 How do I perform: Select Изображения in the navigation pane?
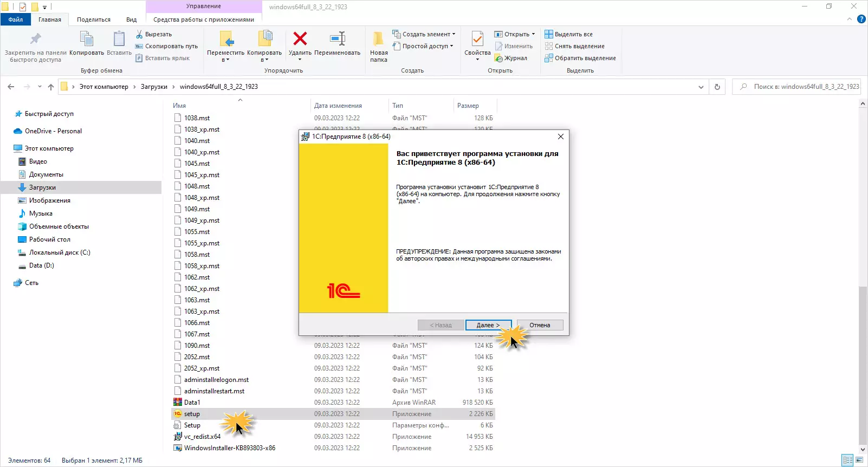pyautogui.click(x=50, y=200)
